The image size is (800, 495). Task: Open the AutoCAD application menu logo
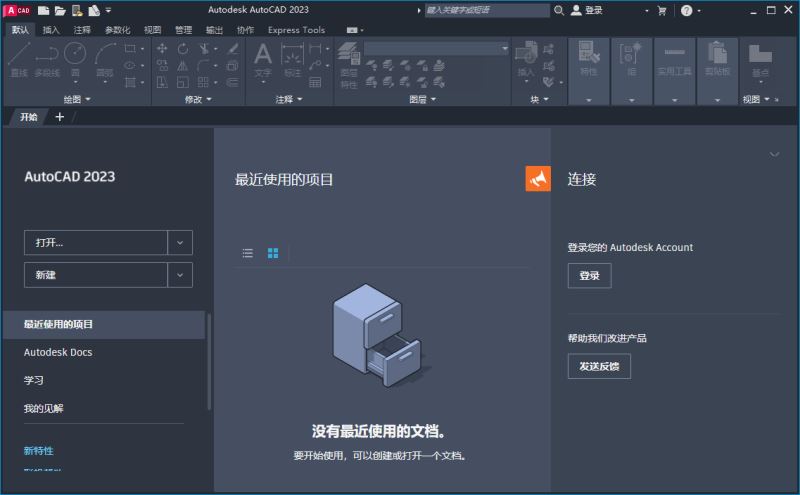(x=18, y=10)
